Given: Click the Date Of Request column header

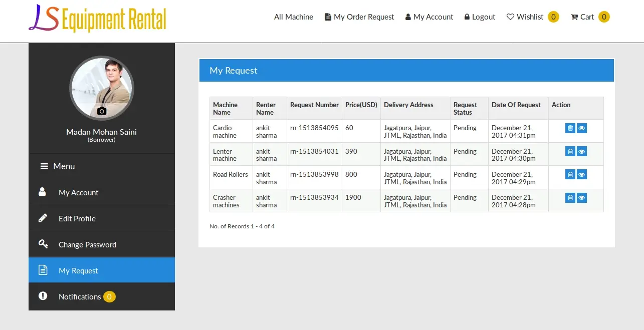Looking at the screenshot, I should click(x=518, y=108).
